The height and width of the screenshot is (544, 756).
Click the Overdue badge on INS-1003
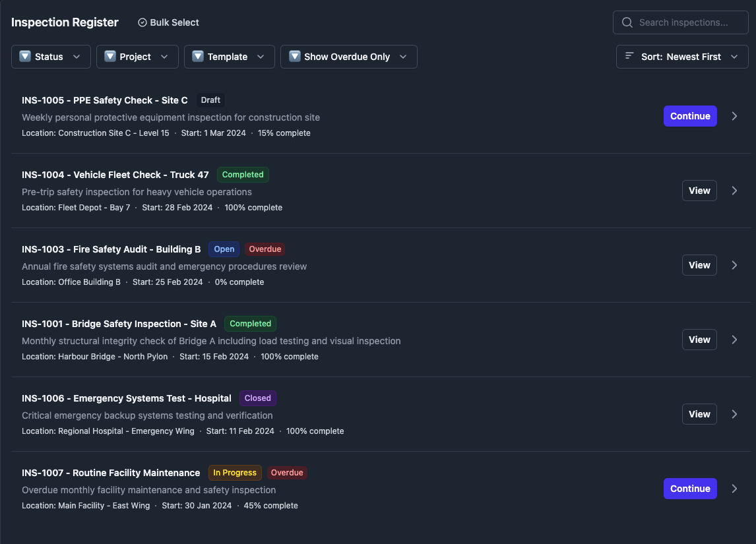[265, 249]
